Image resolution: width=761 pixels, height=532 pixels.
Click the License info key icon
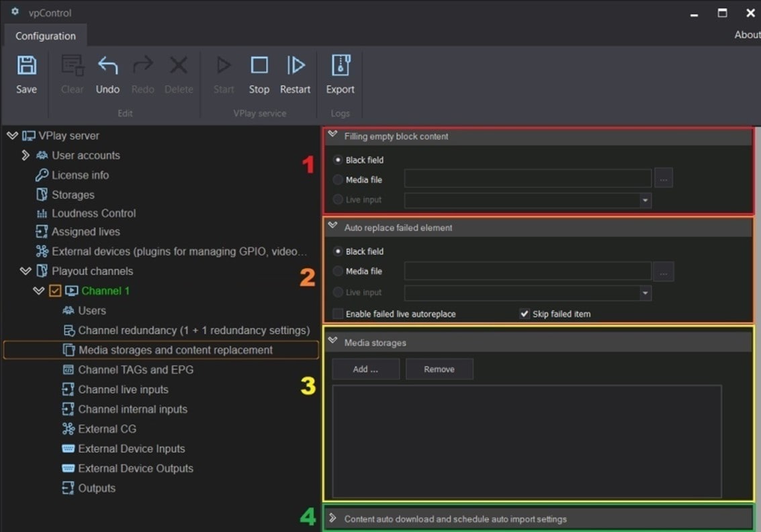pyautogui.click(x=42, y=175)
